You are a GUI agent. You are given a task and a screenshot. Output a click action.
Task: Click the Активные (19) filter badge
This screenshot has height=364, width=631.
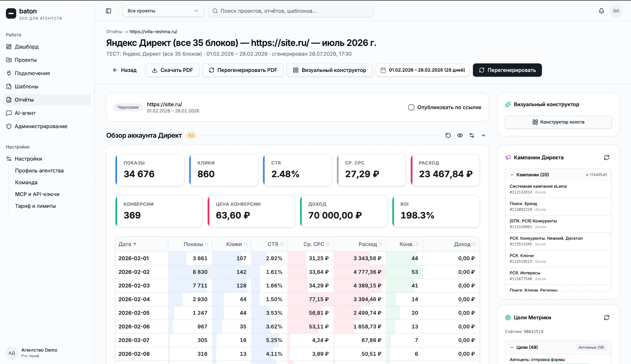[591, 347]
